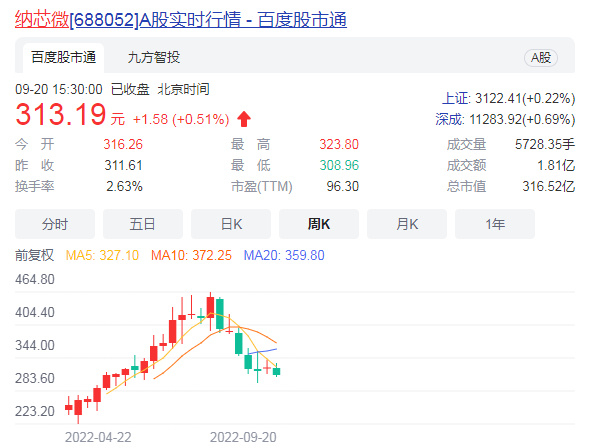Screen dimensions: 605x448
Task: Select the 月K chart tab
Action: (407, 224)
